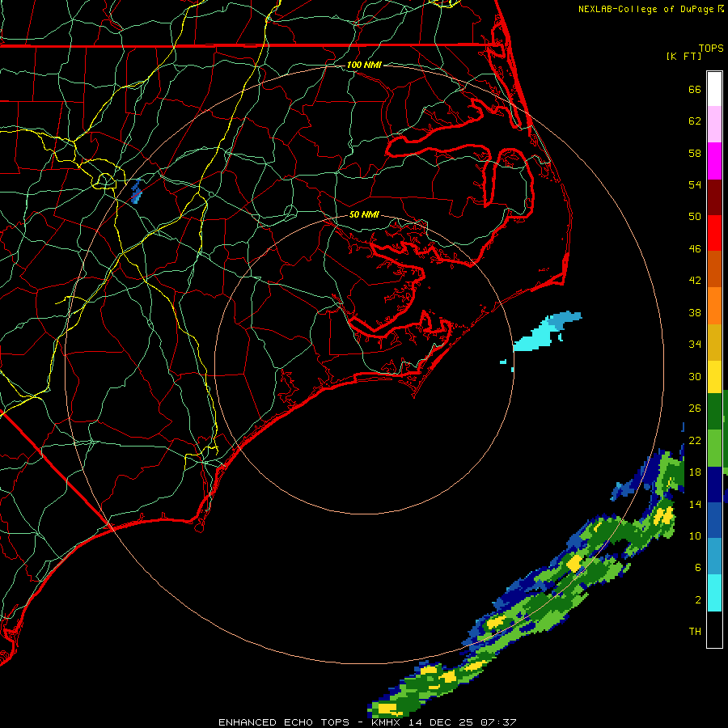Click the 46 legend value
728x728 pixels.
[x=695, y=249]
